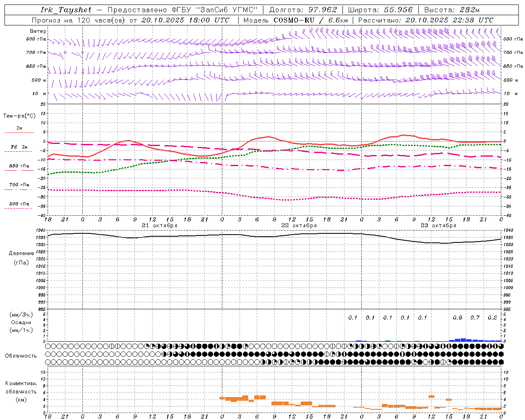This screenshot has height=420, width=525.
Task: Click the (мм/1ч.) precipitation unit label
Action: point(21,330)
